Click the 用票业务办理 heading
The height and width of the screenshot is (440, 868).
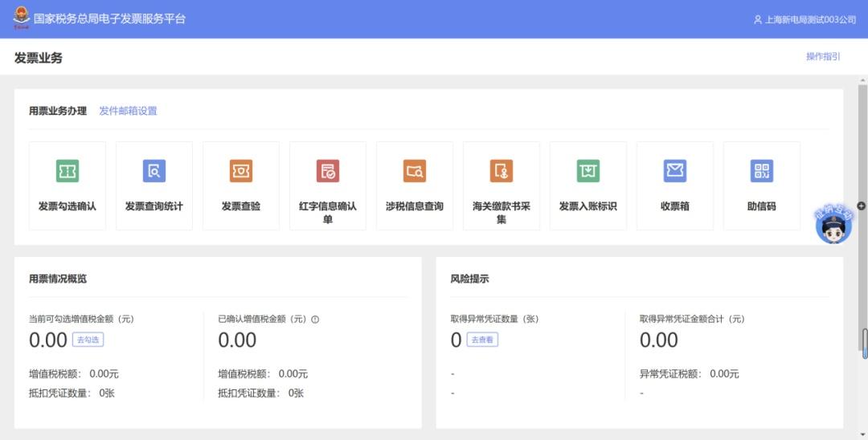(58, 111)
